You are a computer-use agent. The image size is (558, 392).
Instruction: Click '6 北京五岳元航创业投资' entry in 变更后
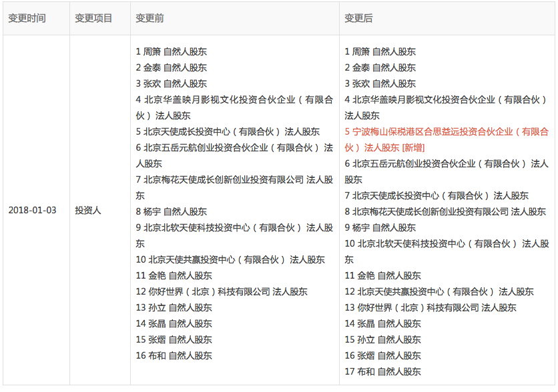tap(447, 171)
